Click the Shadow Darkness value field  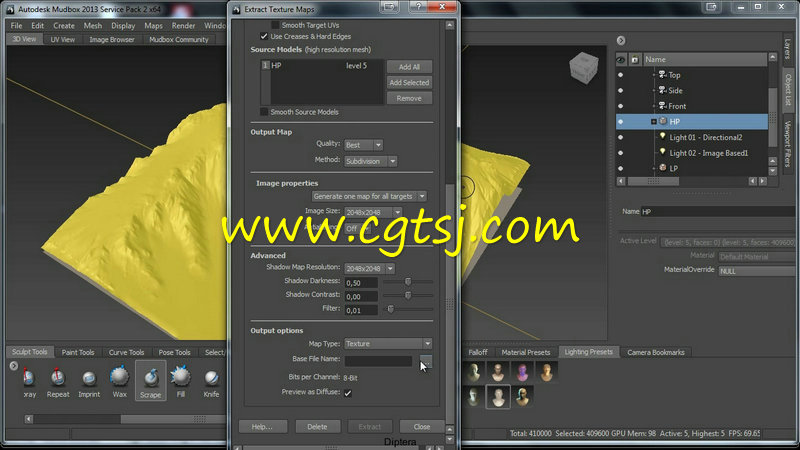[361, 283]
